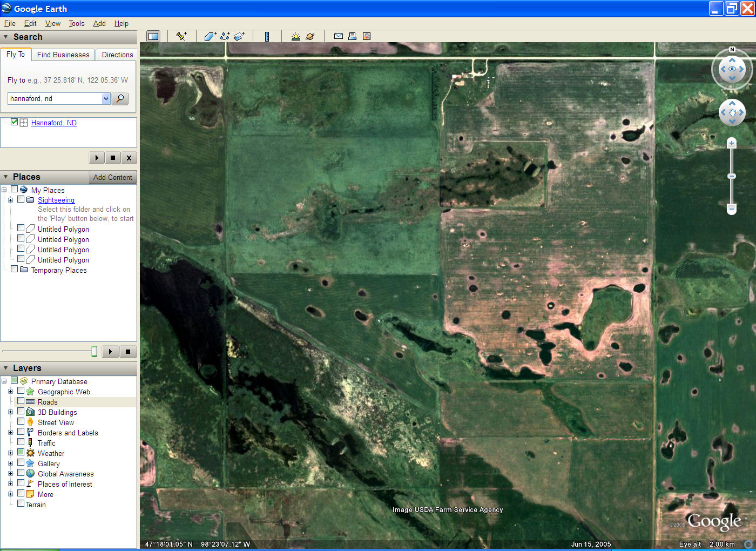756x551 pixels.
Task: Show the ruler measuring tool
Action: [x=267, y=36]
